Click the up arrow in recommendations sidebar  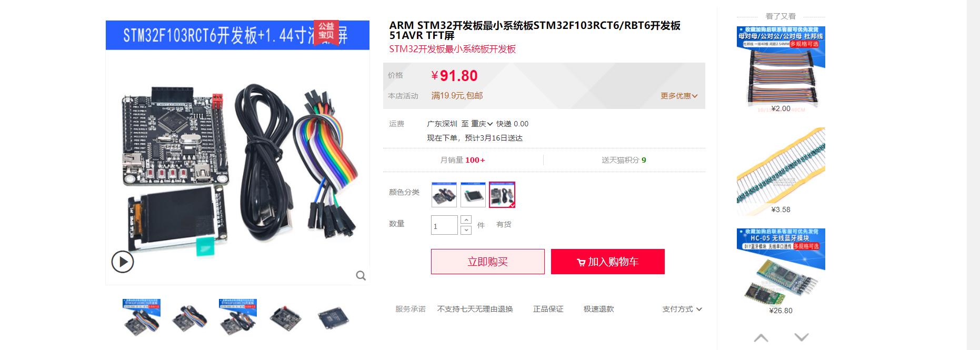(761, 337)
